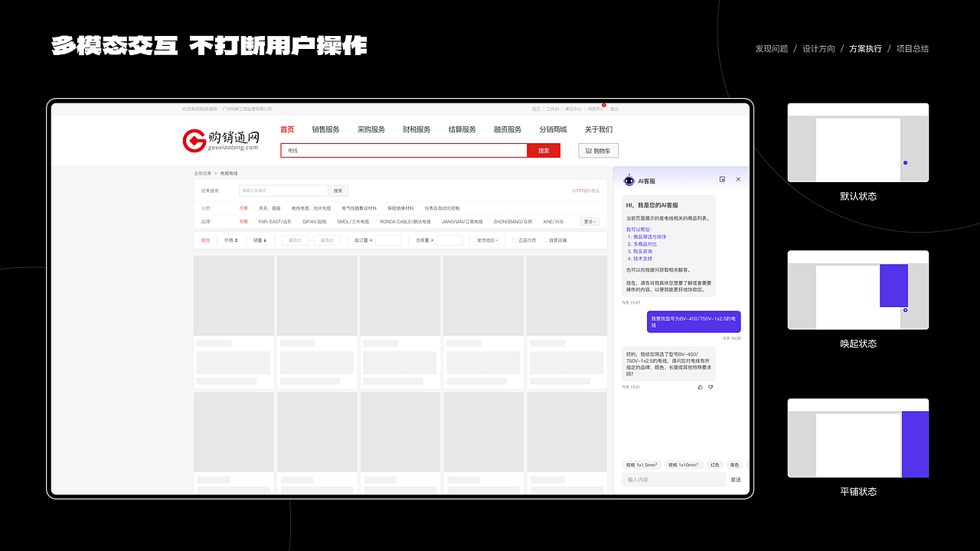The image size is (980, 551).
Task: Filter by brand QIFAN/起帆
Action: coord(315,221)
